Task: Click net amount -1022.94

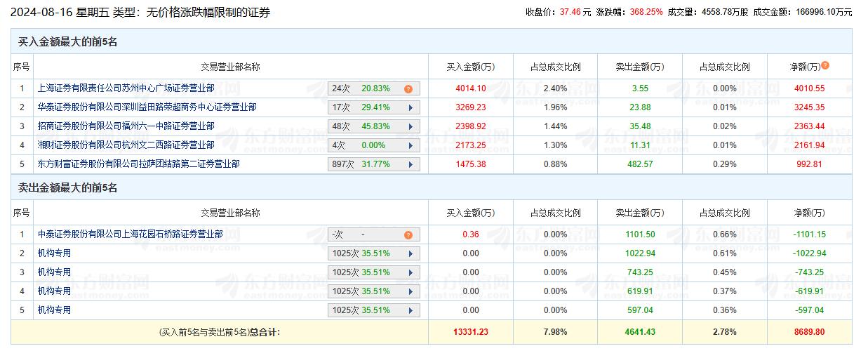Action: [x=809, y=253]
